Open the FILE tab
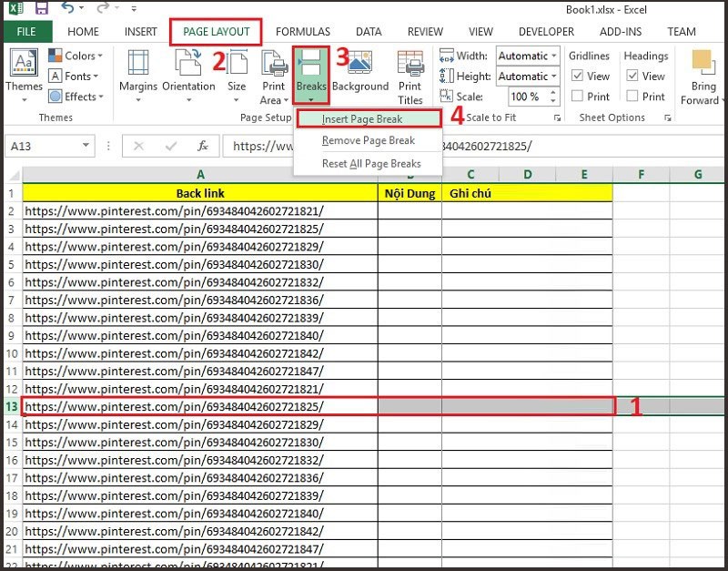The image size is (728, 571). tap(26, 32)
